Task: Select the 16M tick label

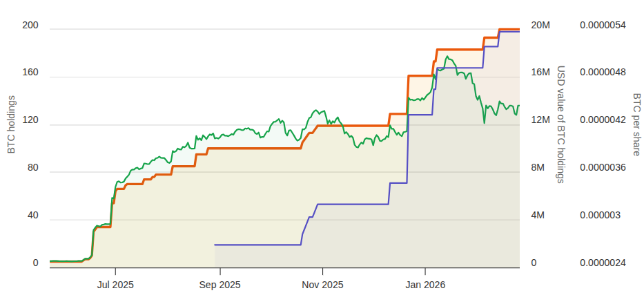Action: [540, 73]
